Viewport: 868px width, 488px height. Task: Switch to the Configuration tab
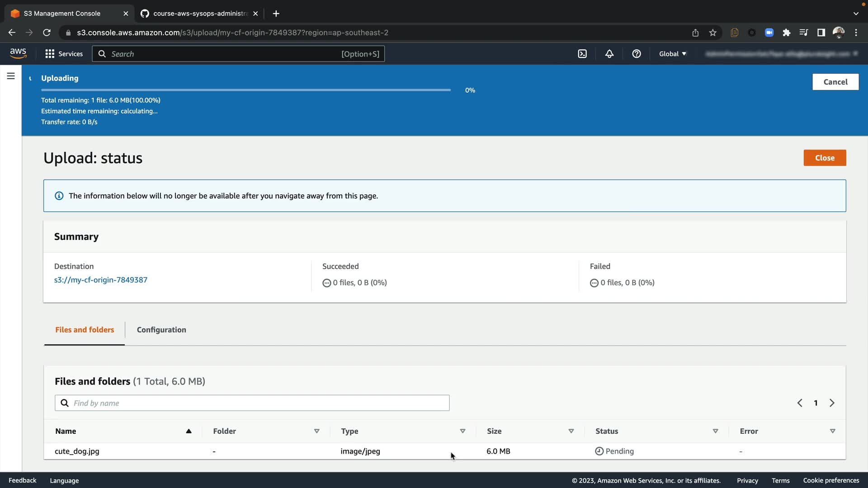coord(161,330)
